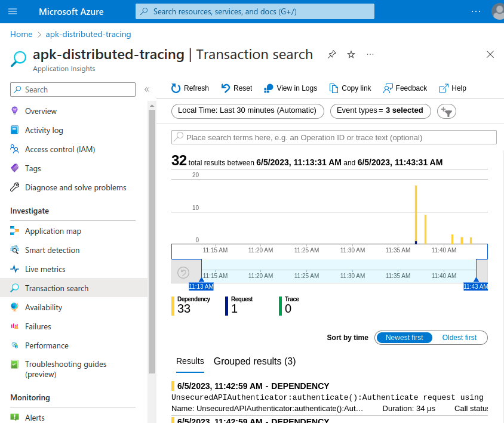The height and width of the screenshot is (423, 504).
Task: Copy link to this search
Action: coord(350,88)
